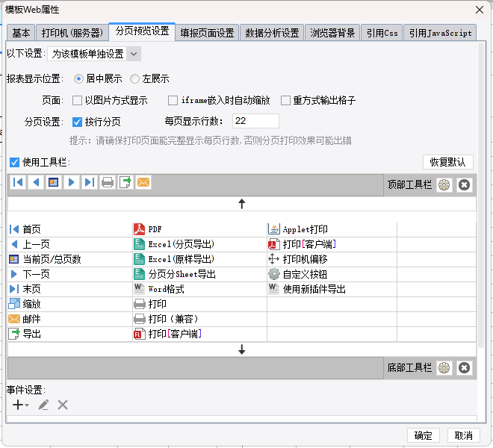Switch to the 打印机(服务器) tab

tap(72, 33)
